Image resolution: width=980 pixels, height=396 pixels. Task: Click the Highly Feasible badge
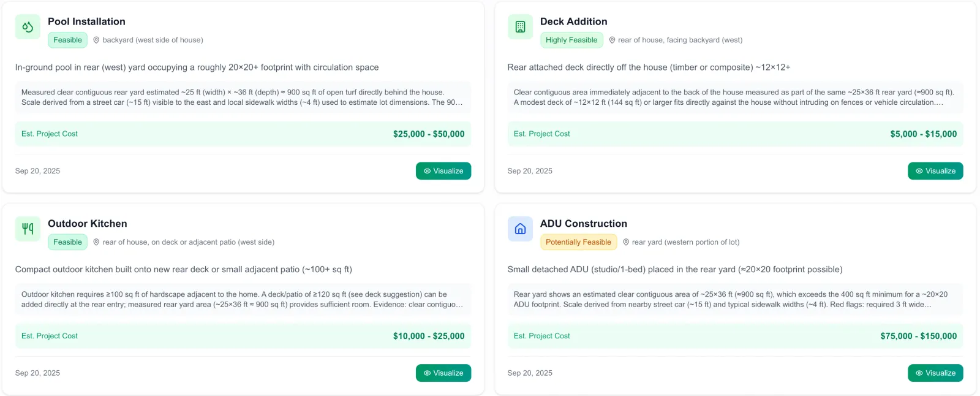[571, 40]
